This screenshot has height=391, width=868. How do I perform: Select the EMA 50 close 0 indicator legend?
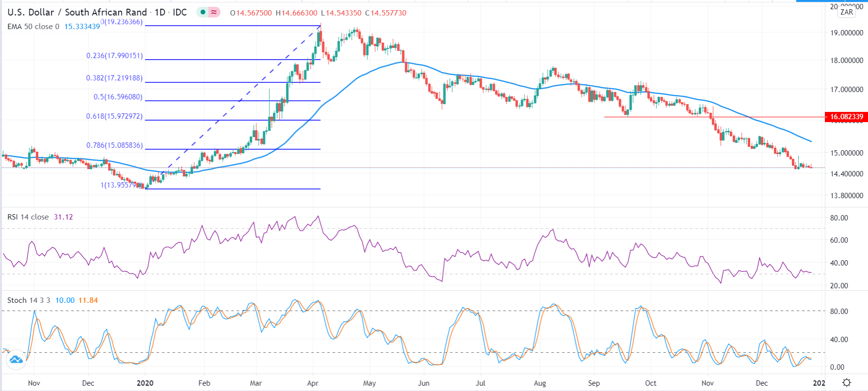point(33,27)
